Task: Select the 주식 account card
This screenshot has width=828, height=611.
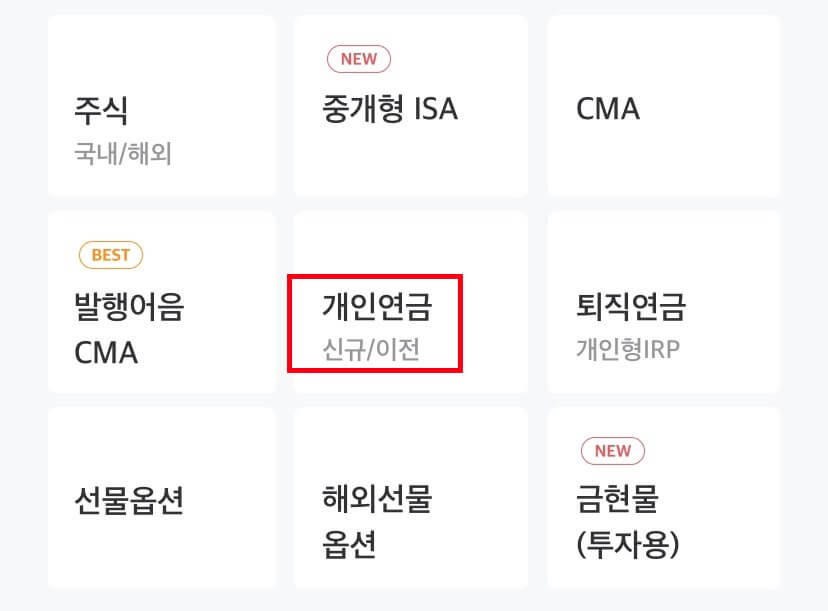Action: pyautogui.click(x=160, y=105)
